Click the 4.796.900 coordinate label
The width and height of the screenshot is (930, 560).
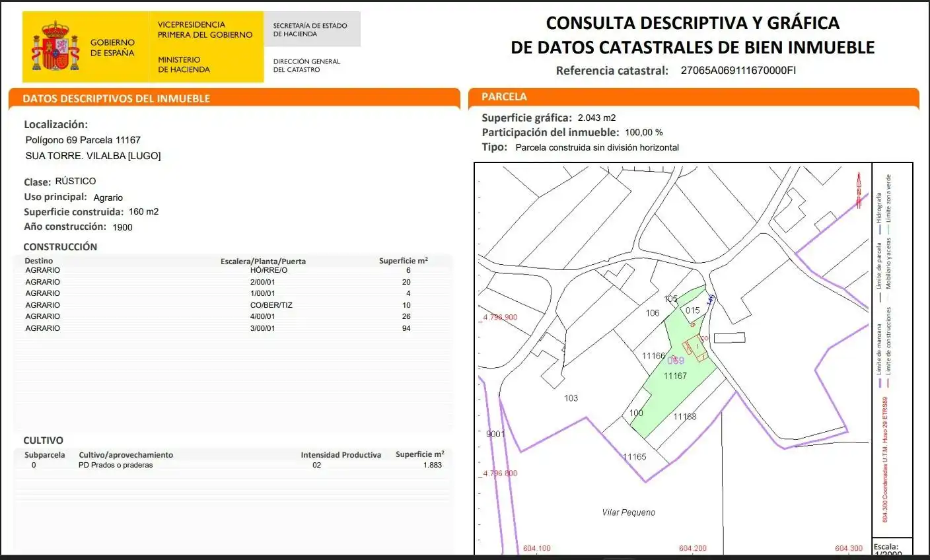(x=500, y=317)
